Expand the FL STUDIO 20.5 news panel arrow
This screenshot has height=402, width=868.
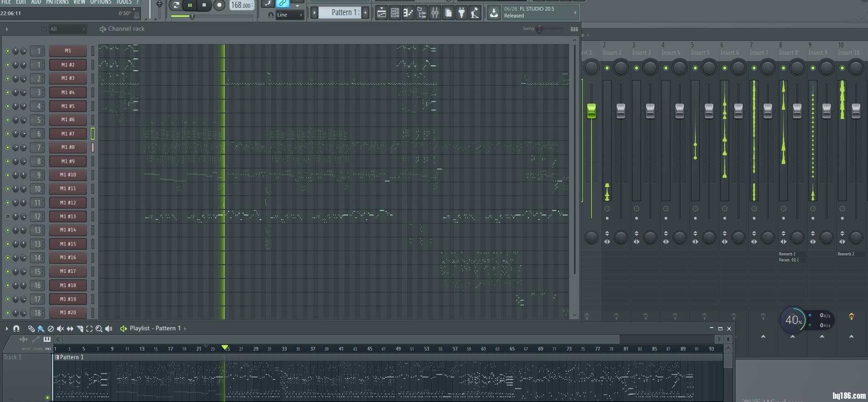pyautogui.click(x=575, y=13)
